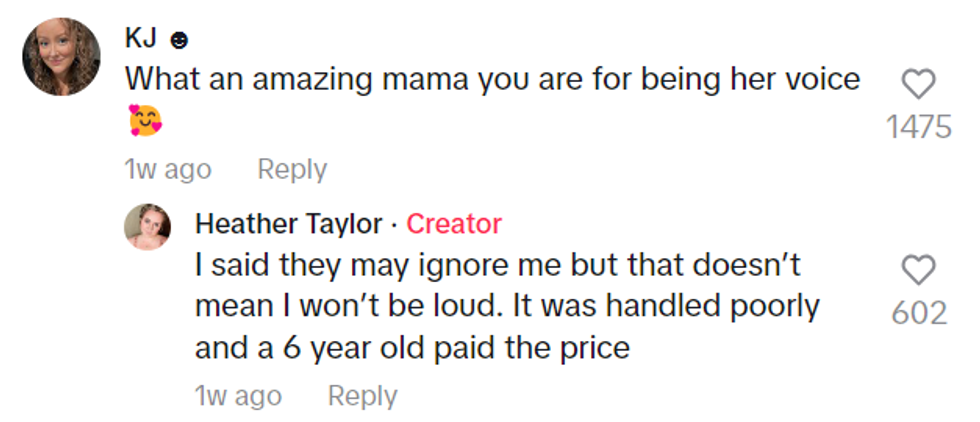Click the 1475 like count
Viewport: 980px width, 422px height.
pyautogui.click(x=918, y=127)
